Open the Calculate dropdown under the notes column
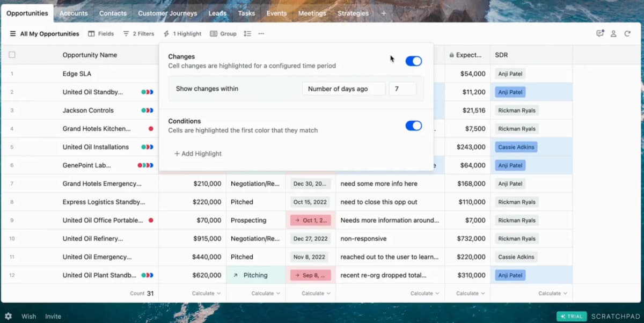 [x=425, y=293]
